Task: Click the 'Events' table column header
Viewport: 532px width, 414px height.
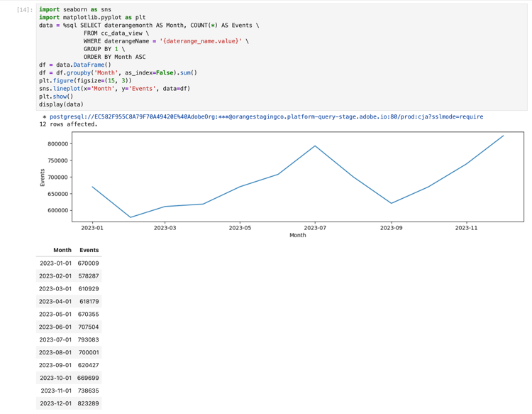Action: coord(89,250)
